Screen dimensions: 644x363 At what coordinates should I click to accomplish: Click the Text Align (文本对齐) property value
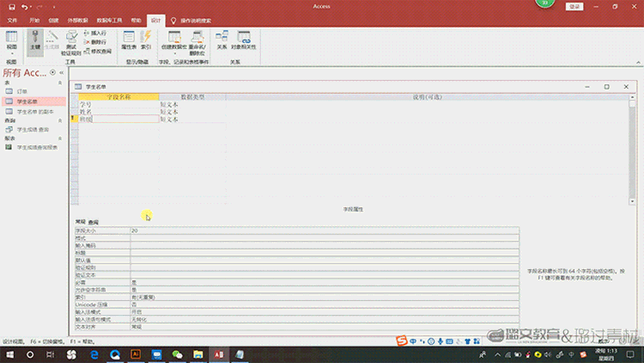[x=324, y=327]
